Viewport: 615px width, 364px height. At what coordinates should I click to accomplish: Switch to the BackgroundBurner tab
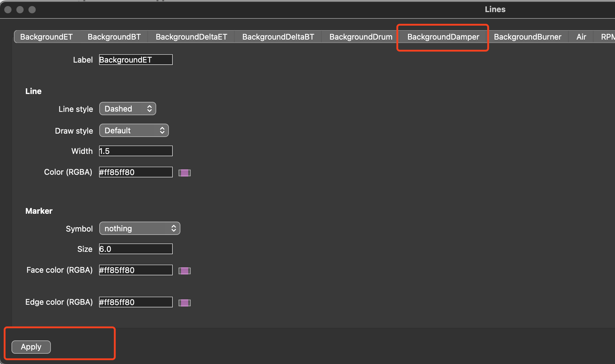(x=527, y=37)
